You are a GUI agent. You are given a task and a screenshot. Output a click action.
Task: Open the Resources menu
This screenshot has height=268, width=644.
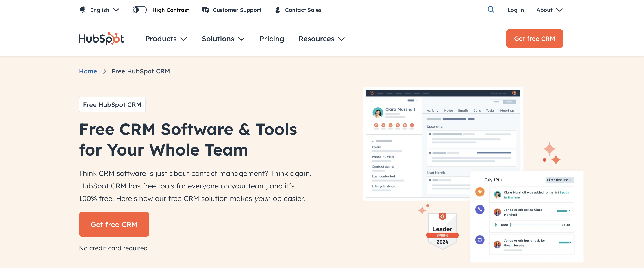coord(322,39)
